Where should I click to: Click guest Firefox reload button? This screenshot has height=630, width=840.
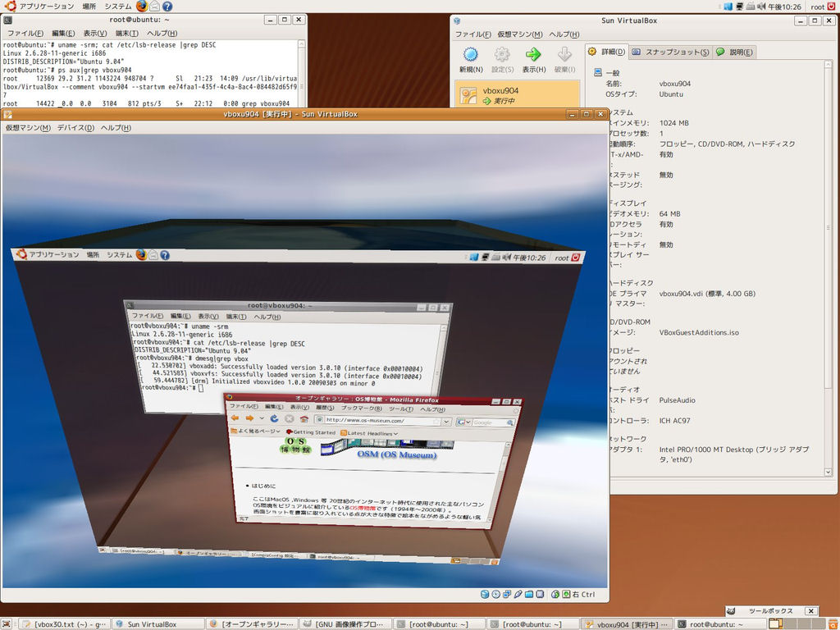click(x=274, y=418)
